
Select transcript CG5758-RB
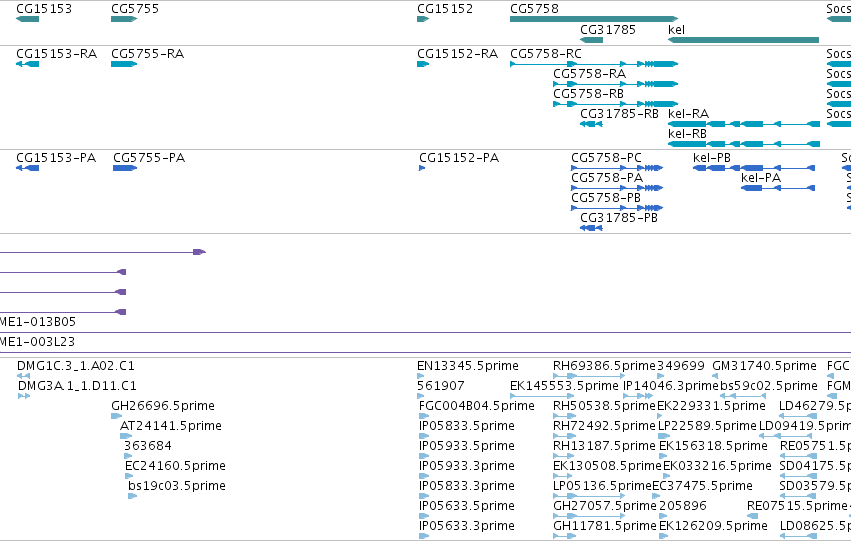coord(615,104)
